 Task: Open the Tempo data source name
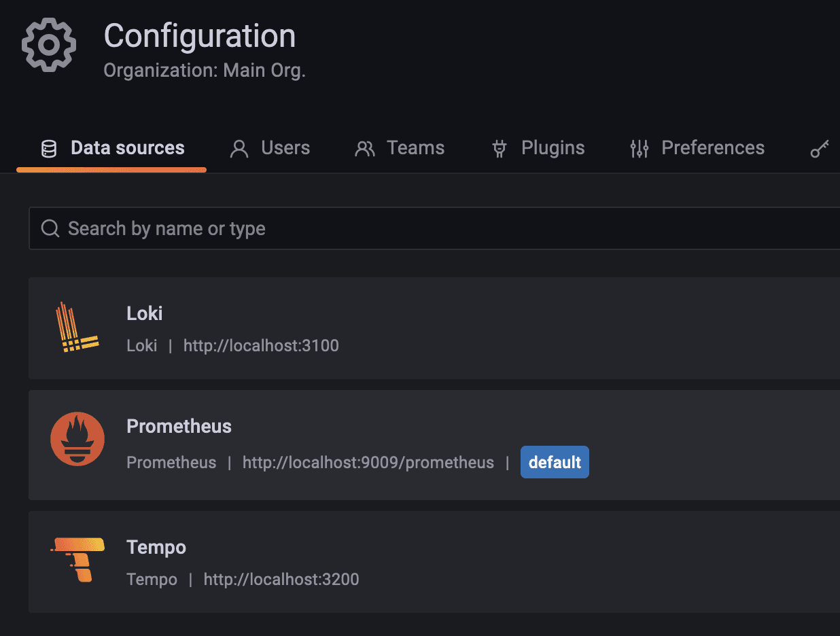point(156,547)
